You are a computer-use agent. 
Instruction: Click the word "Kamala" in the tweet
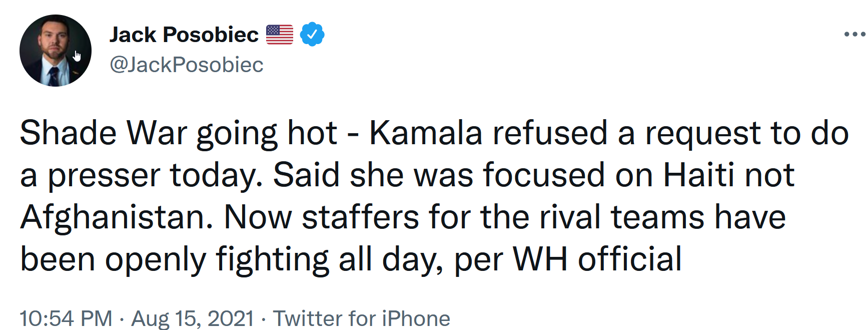click(426, 133)
